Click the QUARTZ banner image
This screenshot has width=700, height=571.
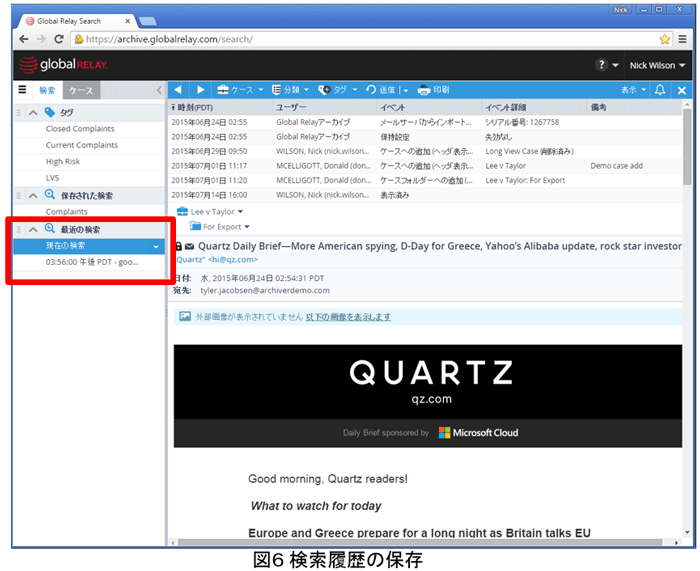point(428,382)
